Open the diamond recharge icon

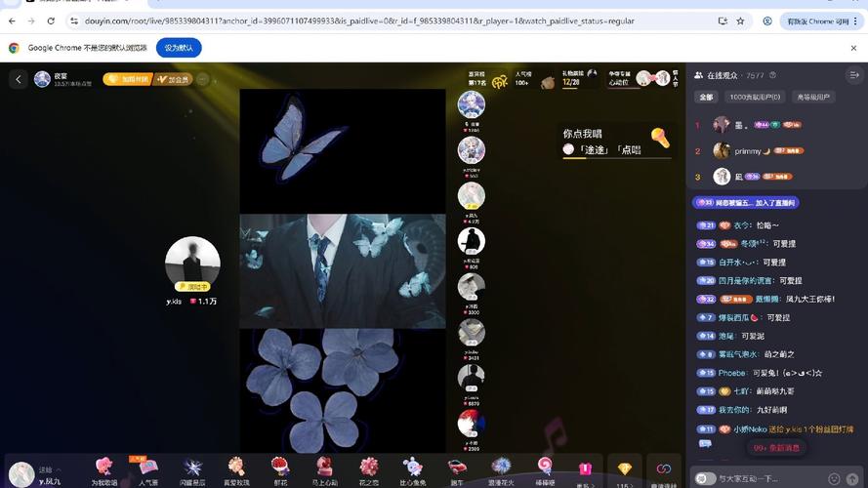pos(625,469)
